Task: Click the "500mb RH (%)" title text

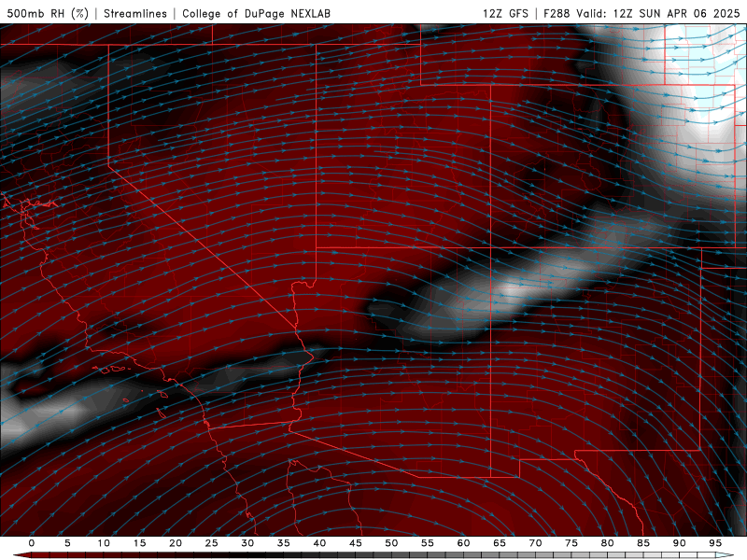Action: click(48, 13)
